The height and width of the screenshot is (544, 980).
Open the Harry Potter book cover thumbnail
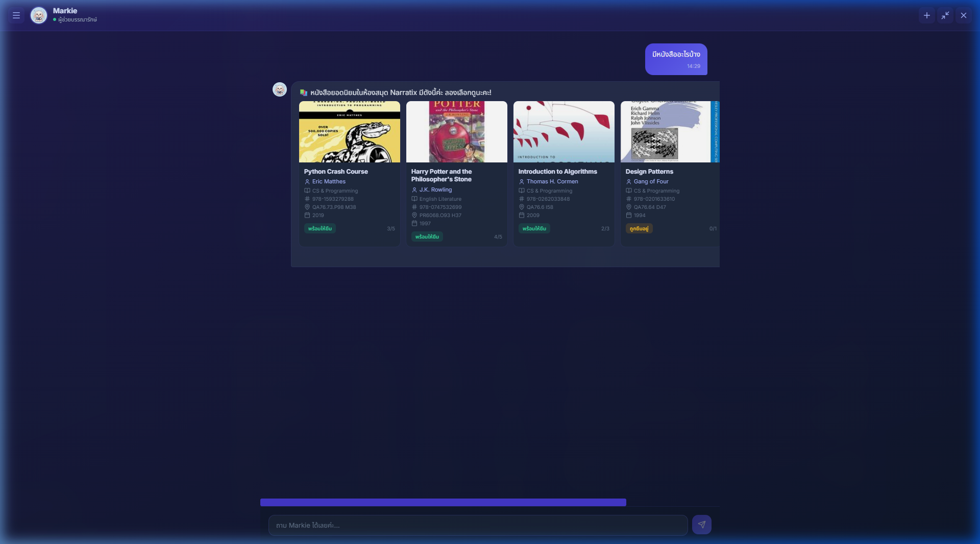pos(456,132)
